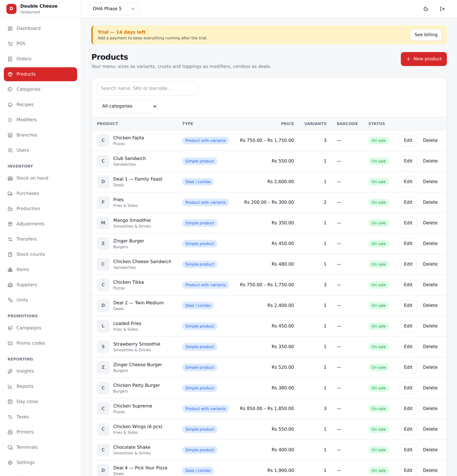Click the New product button
This screenshot has width=457, height=476.
point(424,59)
